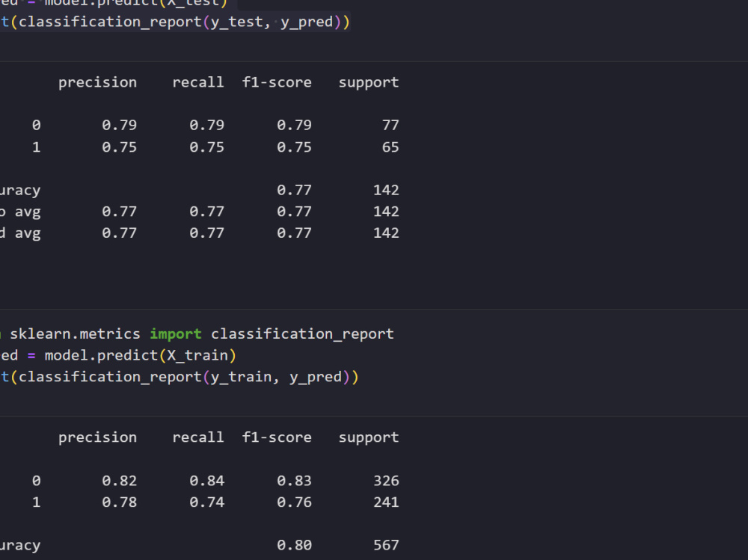Click support value 77 in test report
Image resolution: width=748 pixels, height=560 pixels.
click(x=390, y=125)
